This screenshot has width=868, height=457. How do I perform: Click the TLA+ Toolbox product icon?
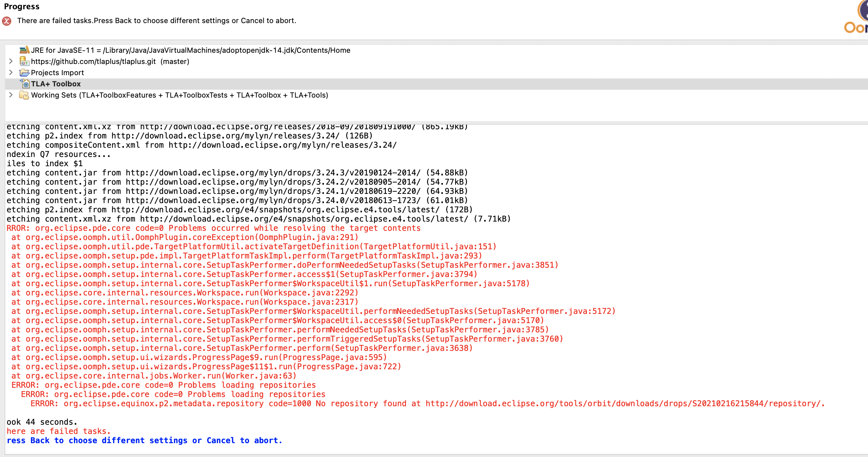[25, 84]
